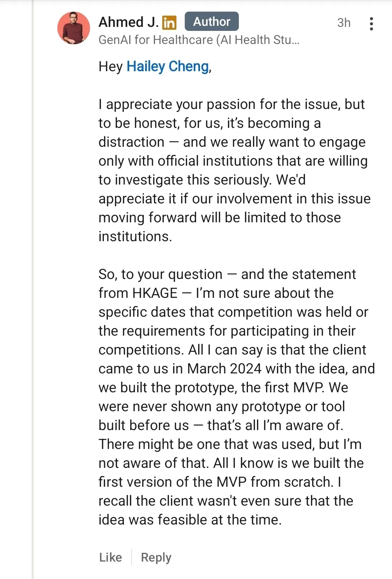
Task: Click the word "HKAGE" in the comment
Action: coord(155,293)
